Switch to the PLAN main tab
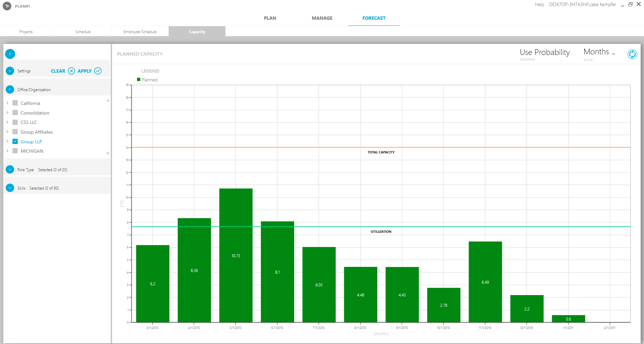The height and width of the screenshot is (344, 644). click(x=270, y=18)
